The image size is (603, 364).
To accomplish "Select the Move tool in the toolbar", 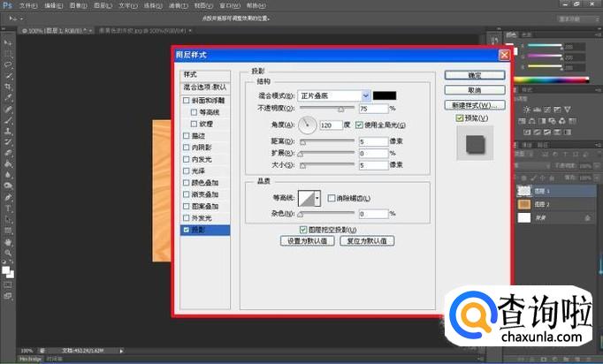I will (8, 43).
